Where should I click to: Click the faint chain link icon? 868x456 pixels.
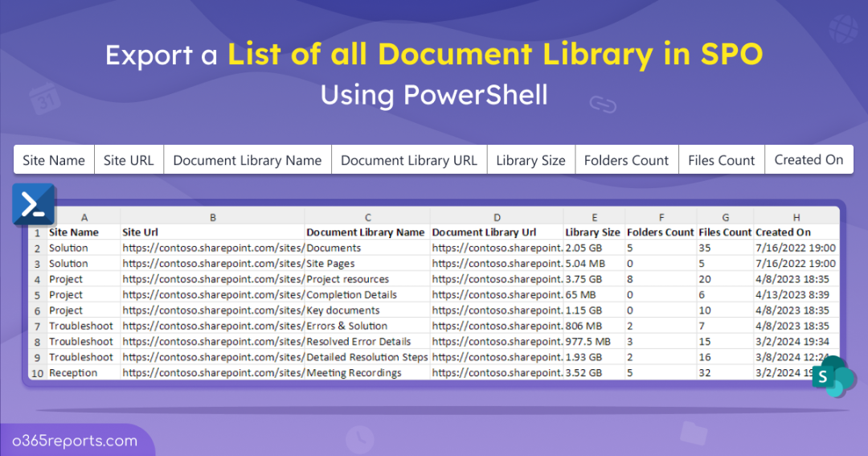tap(601, 104)
